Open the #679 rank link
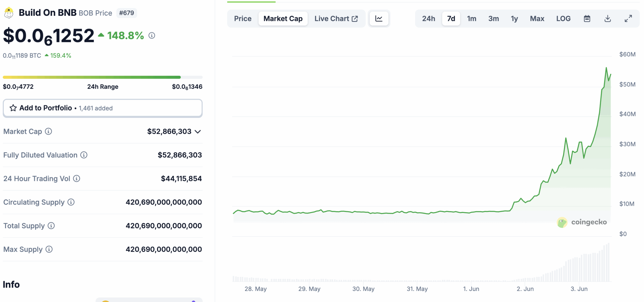This screenshot has height=302, width=644. point(127,13)
